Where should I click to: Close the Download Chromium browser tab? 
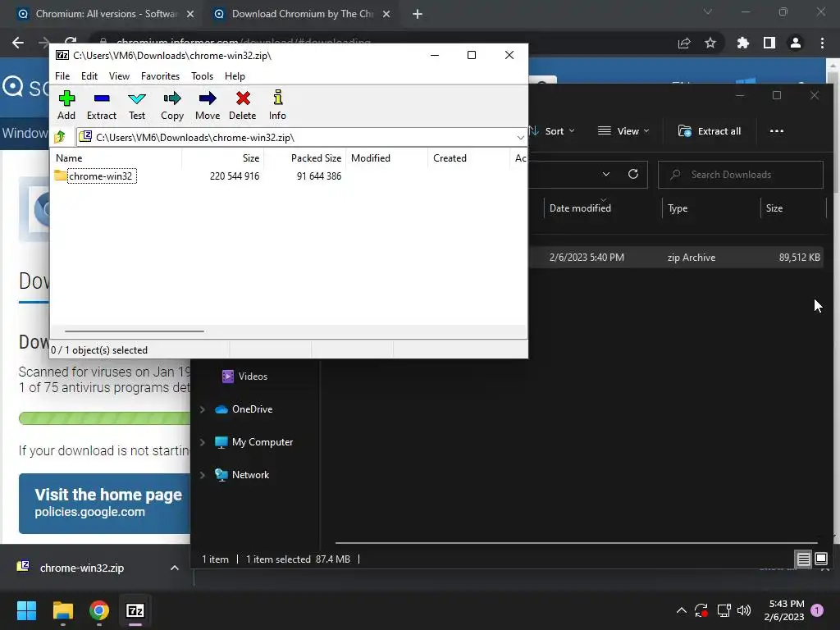[x=386, y=15]
